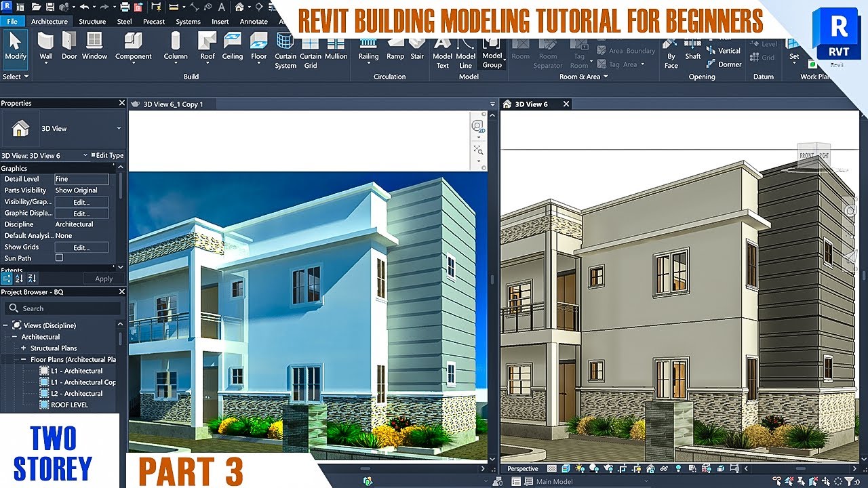Choose the By Face opening tool
Image resolution: width=868 pixels, height=488 pixels.
(671, 53)
